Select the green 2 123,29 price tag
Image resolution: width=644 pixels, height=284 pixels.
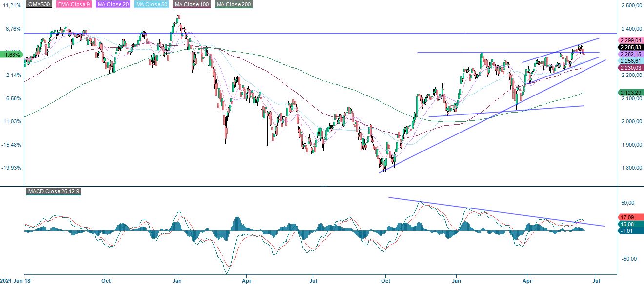[x=630, y=93]
